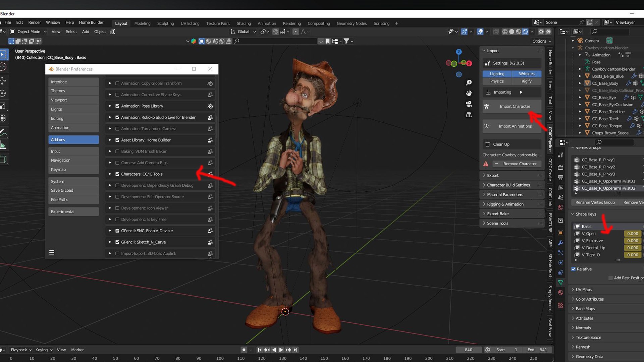Switch orthographic view with grid icon

coord(469,115)
